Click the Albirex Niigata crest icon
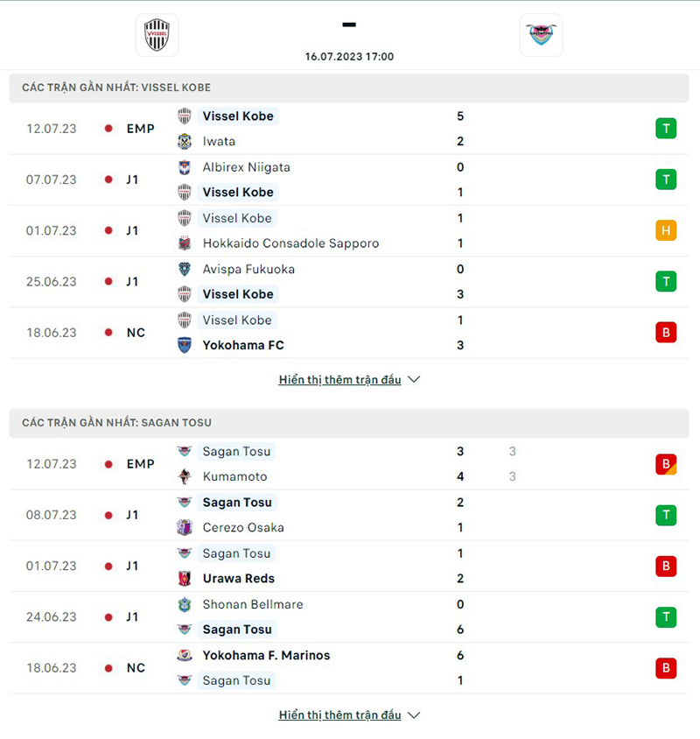The width and height of the screenshot is (700, 739). 185,166
